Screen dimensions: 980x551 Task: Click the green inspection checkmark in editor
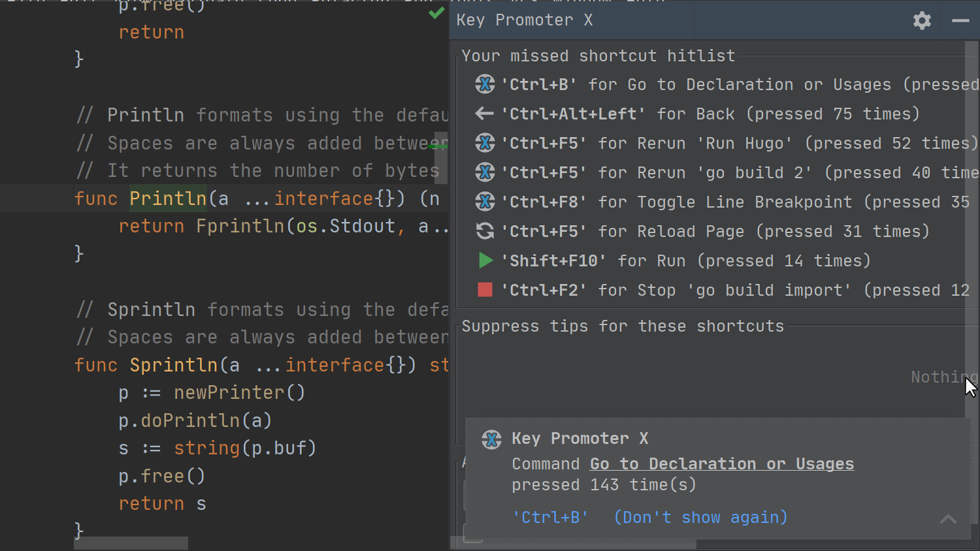[436, 13]
